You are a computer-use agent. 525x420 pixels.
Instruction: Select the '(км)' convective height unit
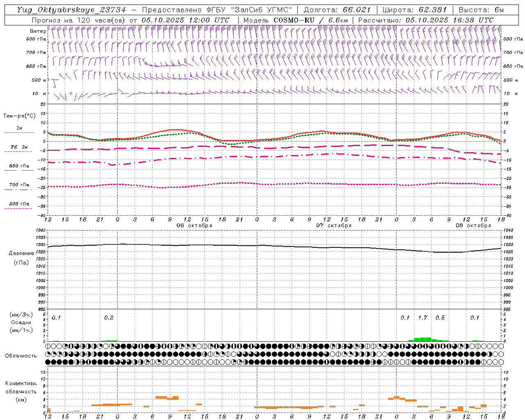(21, 400)
